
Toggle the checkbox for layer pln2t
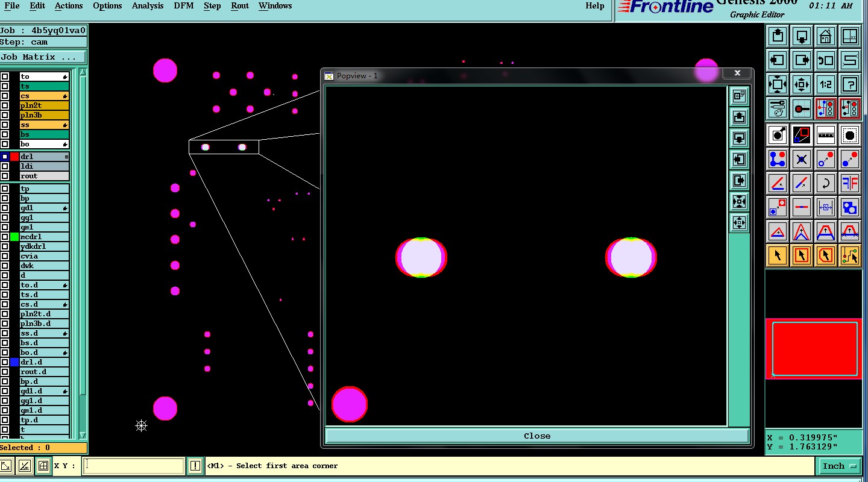click(x=5, y=105)
